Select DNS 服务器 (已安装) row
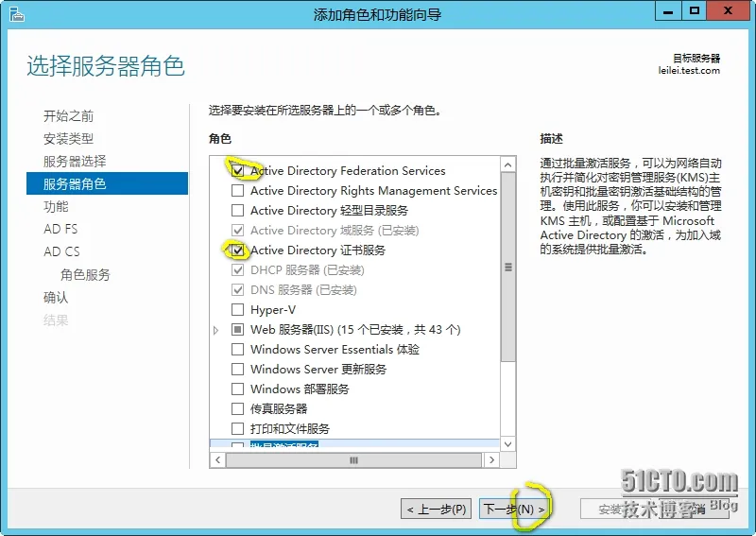Viewport: 756px width, 536px height. 294,289
